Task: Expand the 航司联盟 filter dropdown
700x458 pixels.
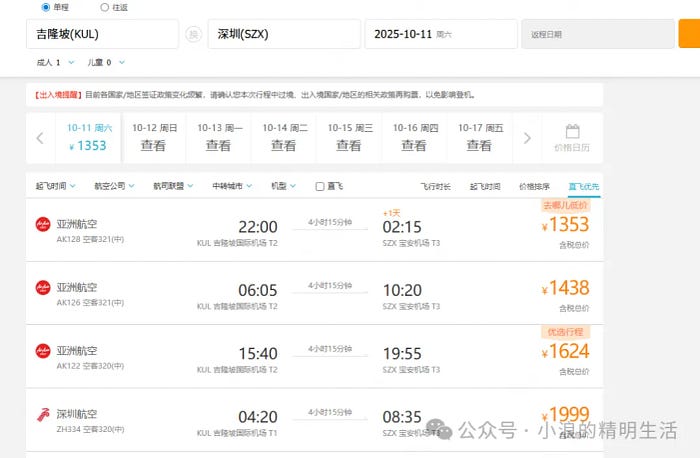Action: pyautogui.click(x=173, y=186)
